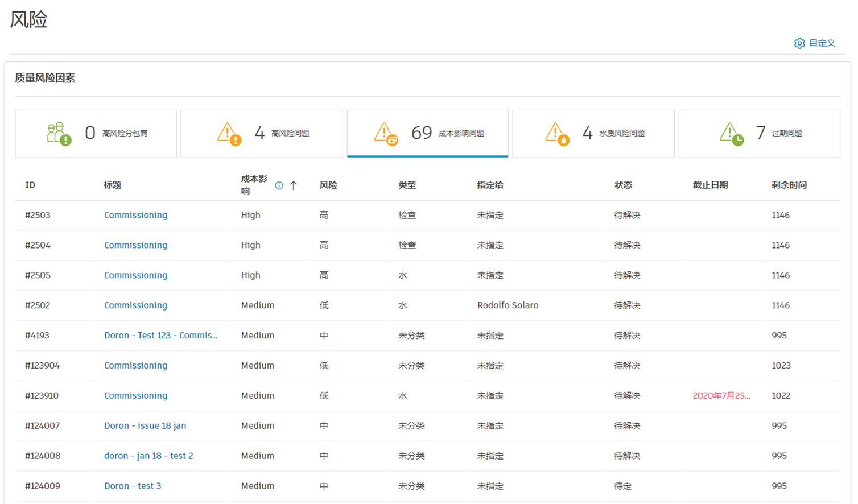Screen dimensions: 858x504
Task: Open the Doron - issue 18 jan link
Action: tap(145, 426)
